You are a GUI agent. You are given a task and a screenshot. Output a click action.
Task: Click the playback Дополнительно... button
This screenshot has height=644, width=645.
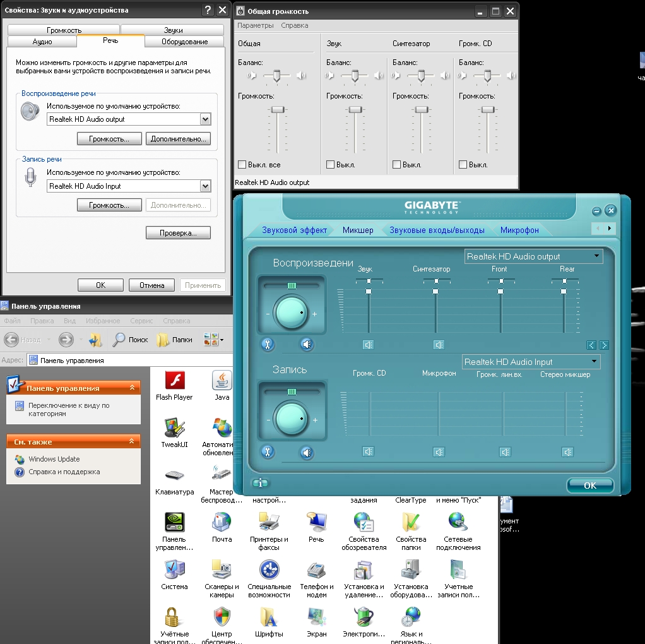click(178, 139)
